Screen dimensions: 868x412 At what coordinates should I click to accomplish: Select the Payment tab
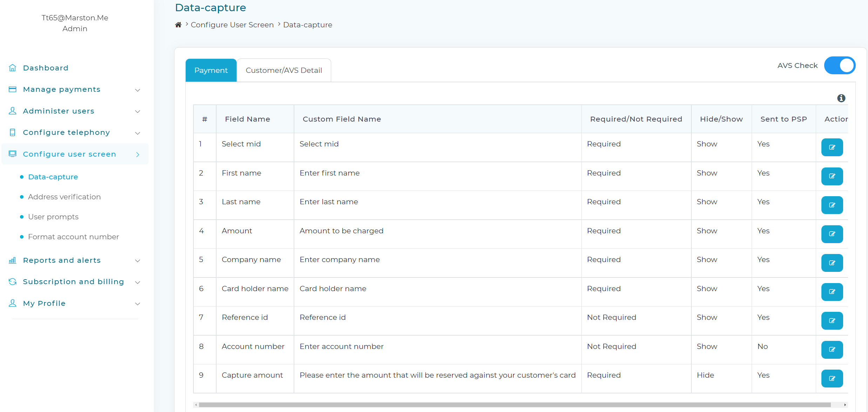(x=211, y=70)
